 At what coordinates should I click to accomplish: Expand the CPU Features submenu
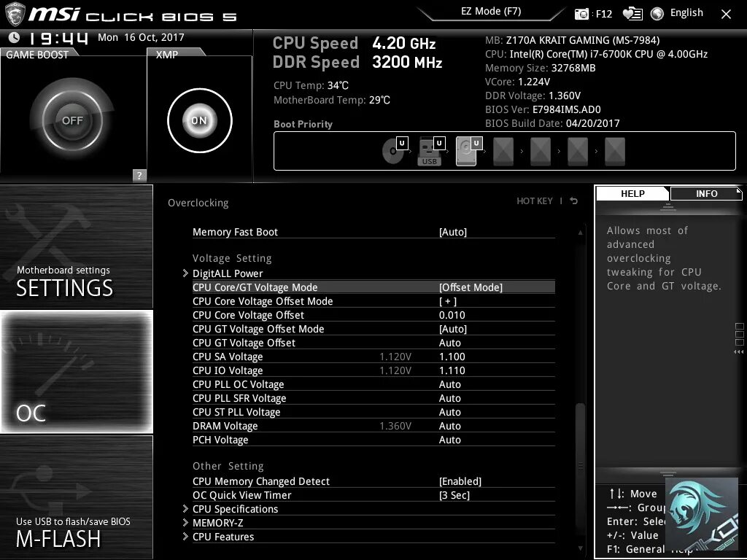[223, 537]
